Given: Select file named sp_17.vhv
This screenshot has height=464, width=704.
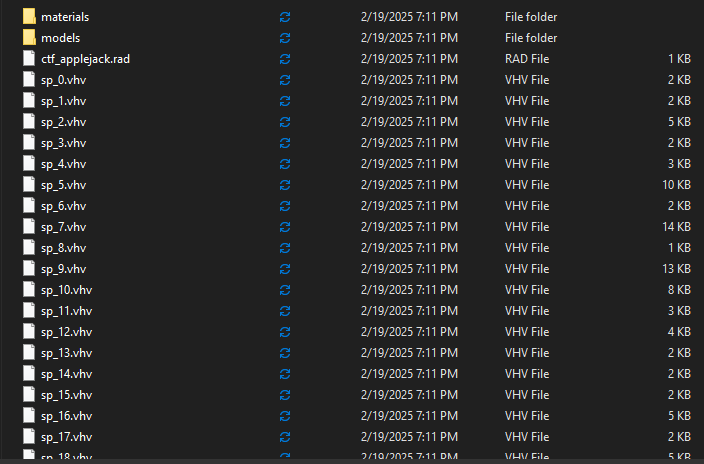Looking at the screenshot, I should (66, 437).
